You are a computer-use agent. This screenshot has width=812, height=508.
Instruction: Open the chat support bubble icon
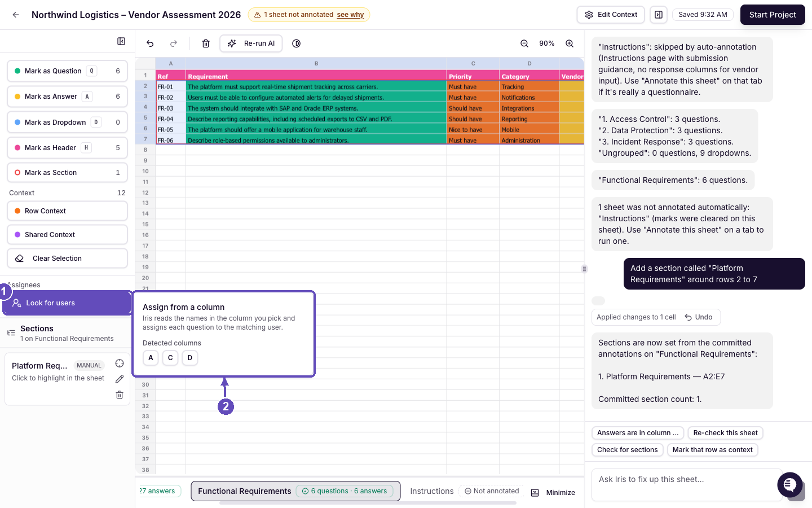pyautogui.click(x=789, y=485)
